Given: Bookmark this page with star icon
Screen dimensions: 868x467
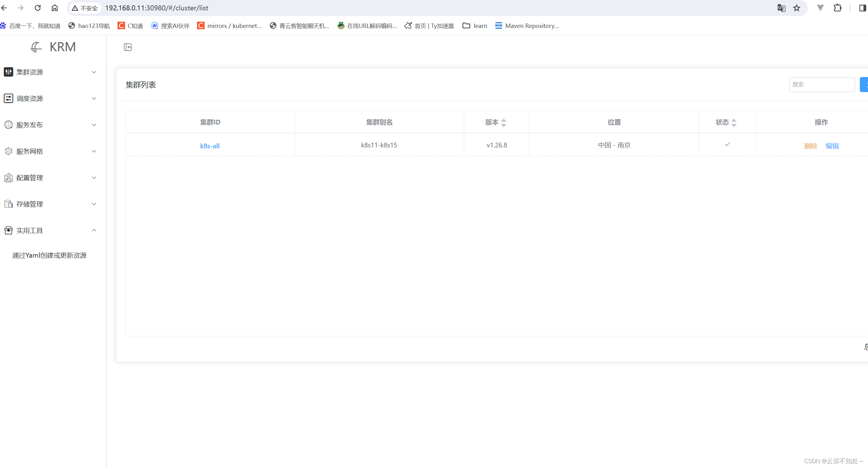Looking at the screenshot, I should point(797,8).
